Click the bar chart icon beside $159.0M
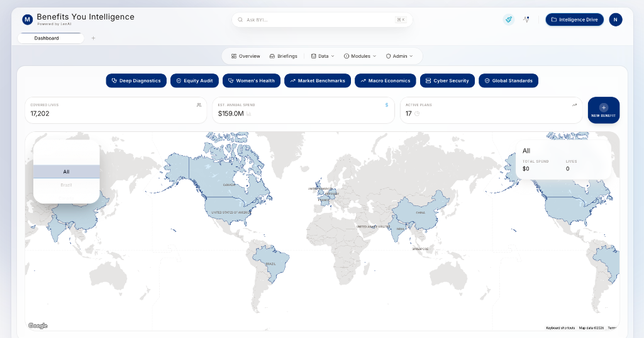Screen dimensions: 644x338 [249, 114]
